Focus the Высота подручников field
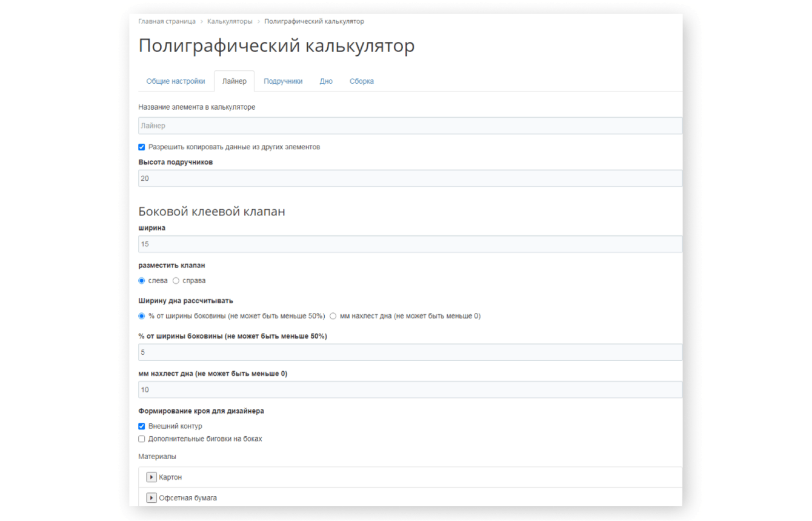 click(x=410, y=178)
